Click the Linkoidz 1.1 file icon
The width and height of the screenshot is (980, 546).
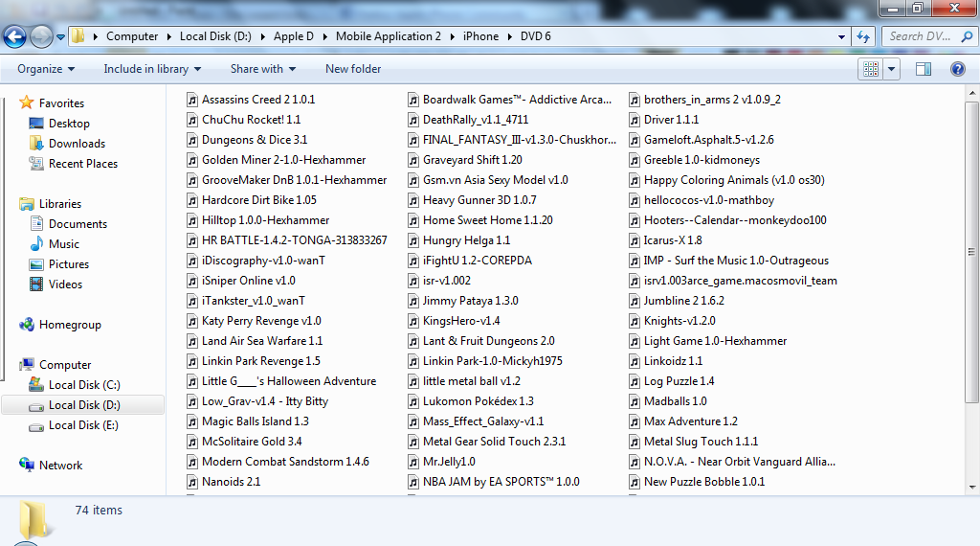[x=635, y=361]
